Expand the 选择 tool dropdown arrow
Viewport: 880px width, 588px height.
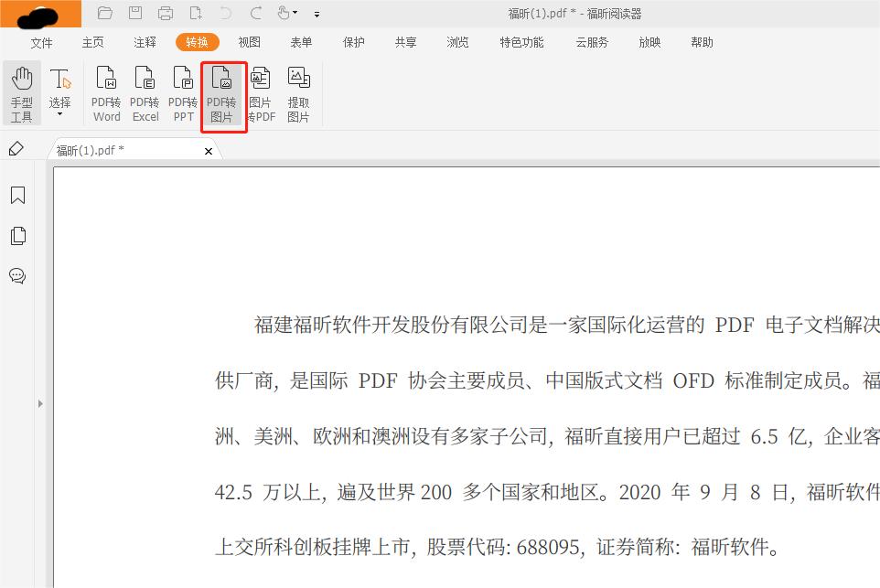(60, 113)
